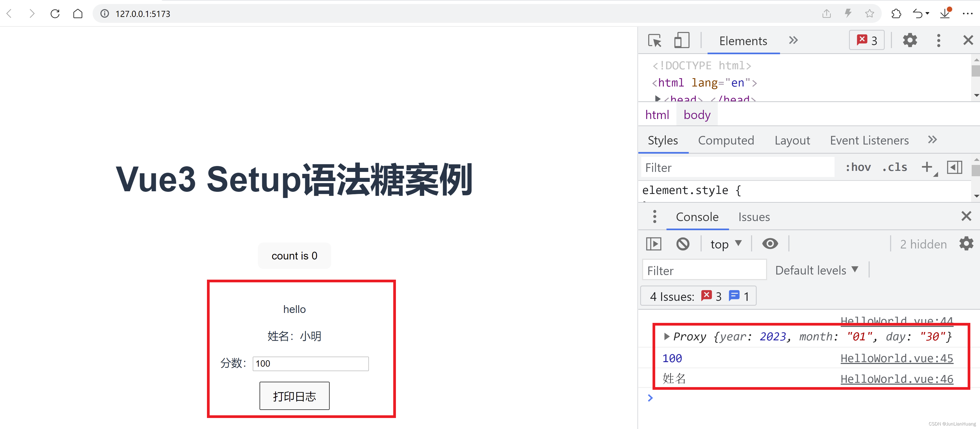This screenshot has height=429, width=980.
Task: Open the console drawer three-dot menu
Action: tap(654, 217)
